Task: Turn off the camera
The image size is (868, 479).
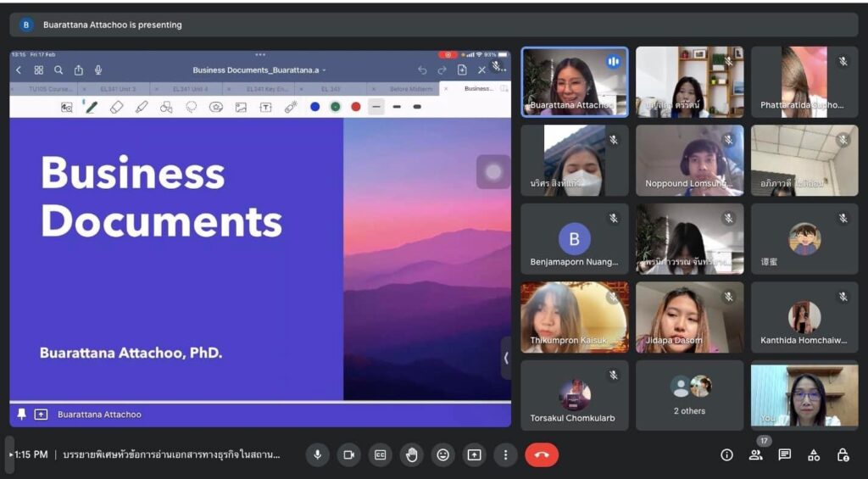Action: (x=348, y=455)
